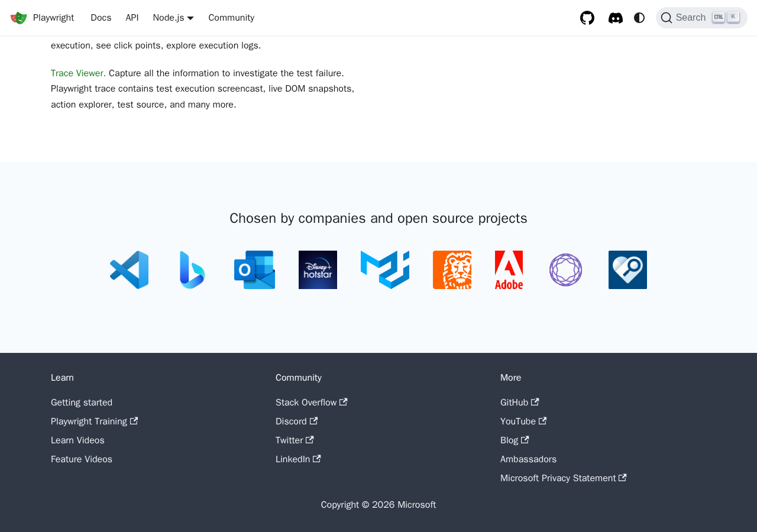Click the Playwright logo in navbar
Viewport: 757px width, 532px height.
click(x=19, y=18)
